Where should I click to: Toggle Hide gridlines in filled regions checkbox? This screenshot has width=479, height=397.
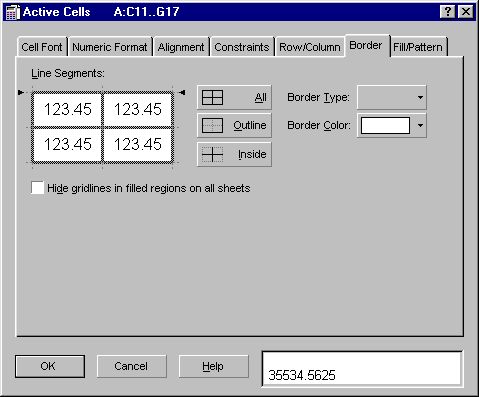click(37, 188)
